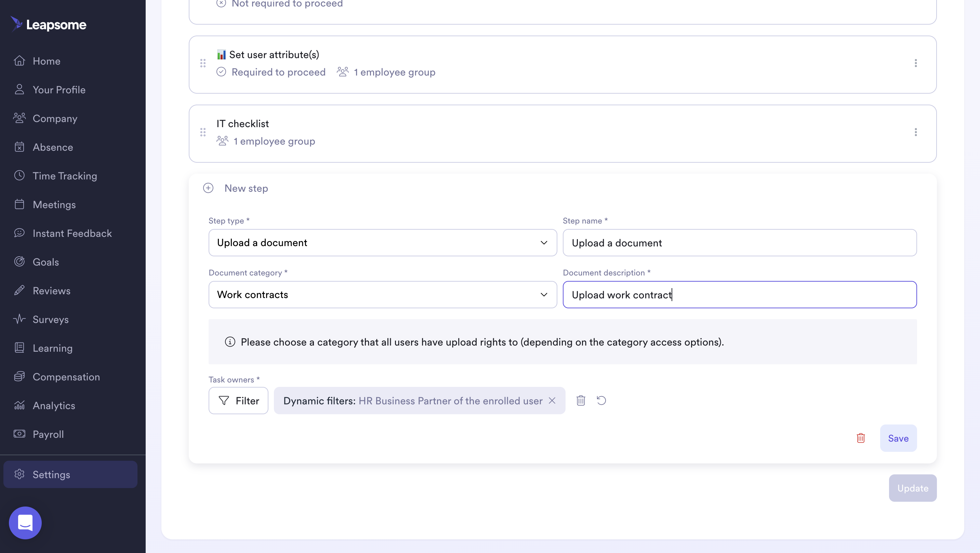Save the new step
Screen dimensions: 980x553
(898, 438)
